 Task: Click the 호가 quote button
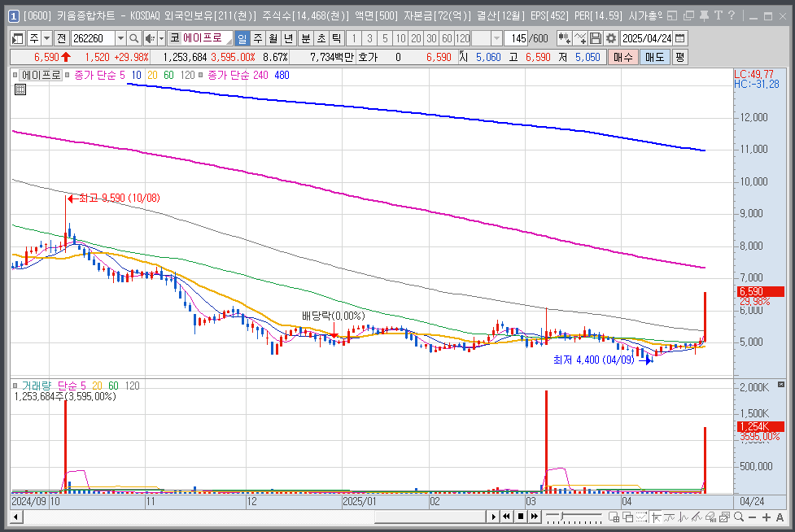(368, 57)
